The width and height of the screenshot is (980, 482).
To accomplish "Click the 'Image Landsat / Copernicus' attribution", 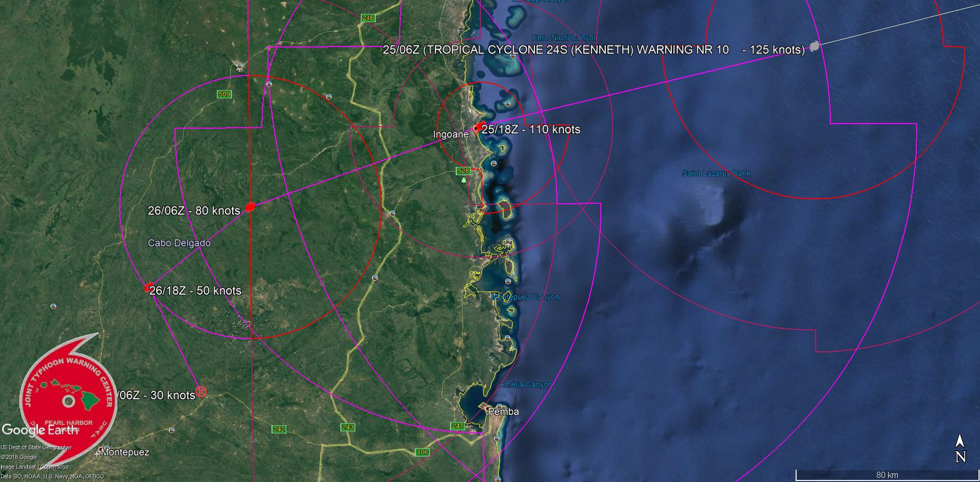I will [x=34, y=467].
